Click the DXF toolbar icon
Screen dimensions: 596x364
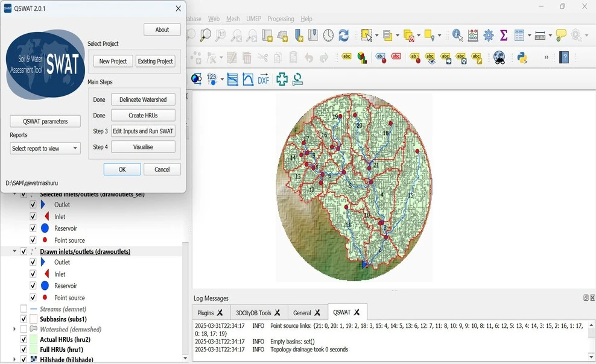pos(264,80)
